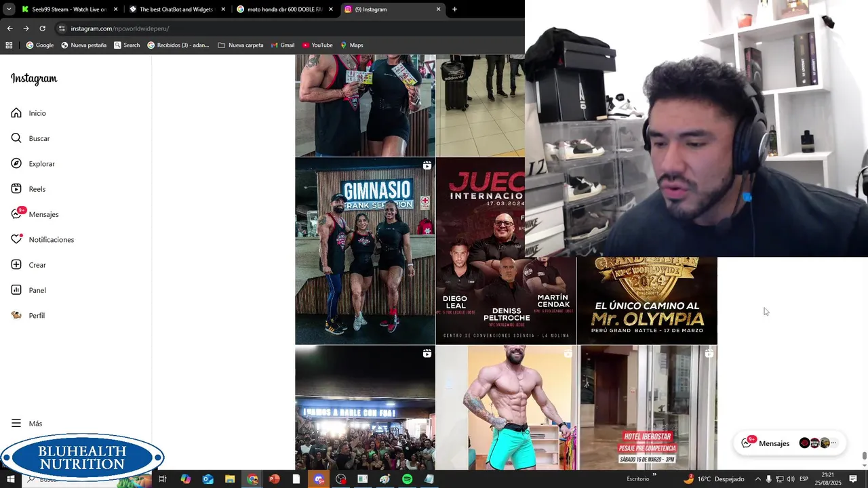Open Outlook from taskbar
Screen dimensions: 868x488
(x=208, y=479)
